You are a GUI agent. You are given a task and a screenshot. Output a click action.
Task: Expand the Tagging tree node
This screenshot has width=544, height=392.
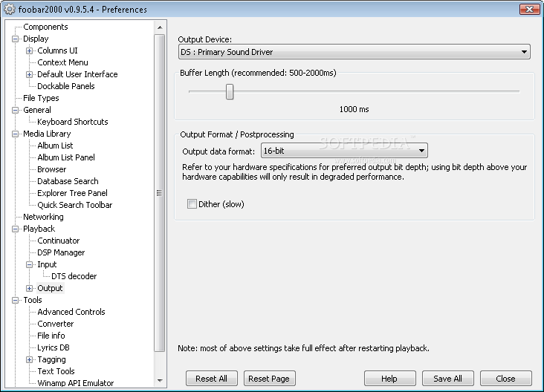click(x=29, y=360)
